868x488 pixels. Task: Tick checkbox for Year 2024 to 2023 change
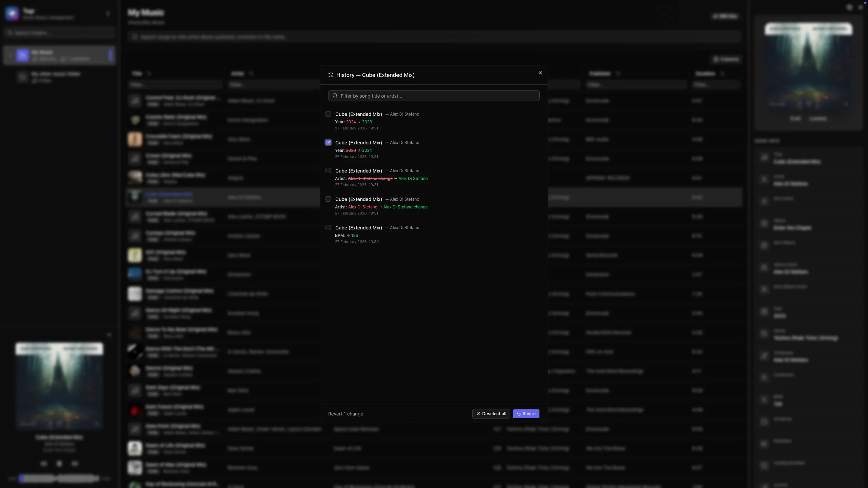pyautogui.click(x=328, y=114)
